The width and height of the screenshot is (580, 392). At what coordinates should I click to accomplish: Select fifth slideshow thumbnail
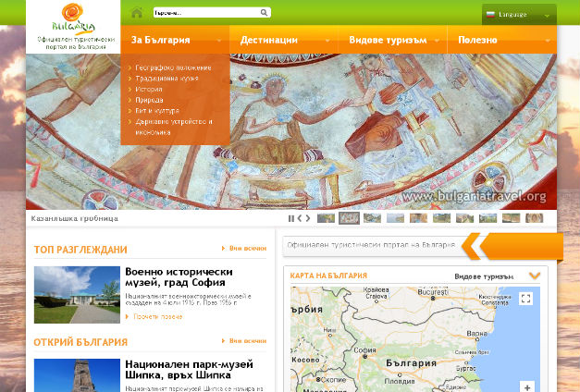click(418, 218)
